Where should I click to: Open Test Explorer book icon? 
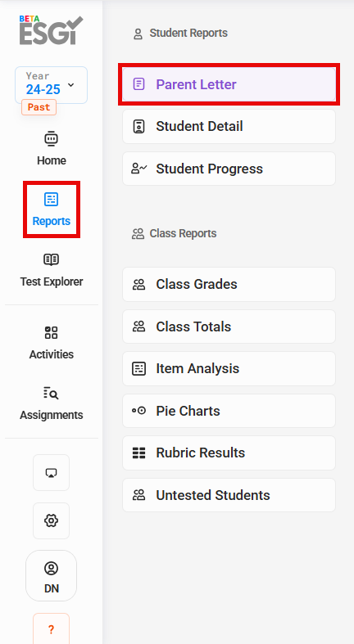[51, 259]
